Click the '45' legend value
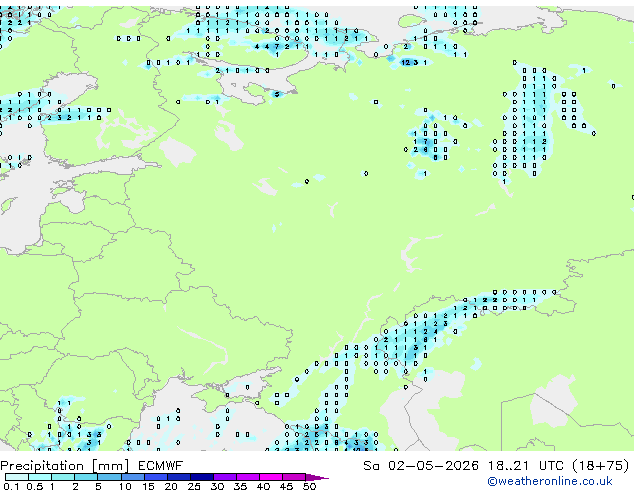 pyautogui.click(x=286, y=486)
